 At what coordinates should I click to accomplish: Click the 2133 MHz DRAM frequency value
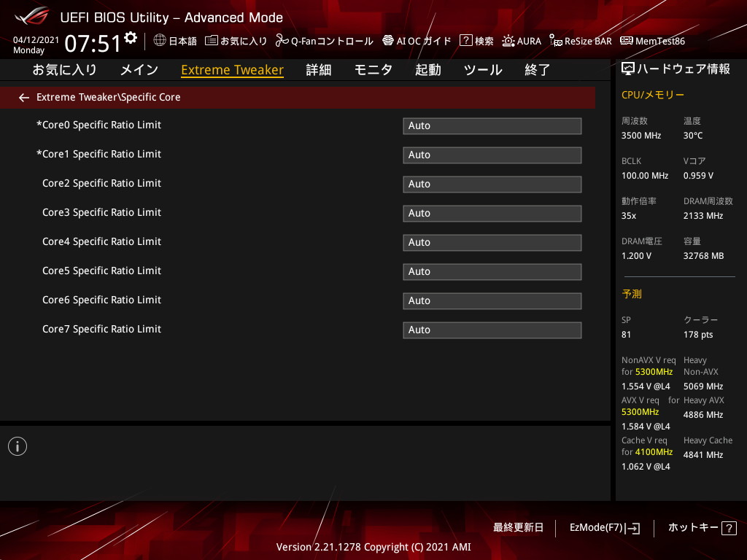(703, 216)
